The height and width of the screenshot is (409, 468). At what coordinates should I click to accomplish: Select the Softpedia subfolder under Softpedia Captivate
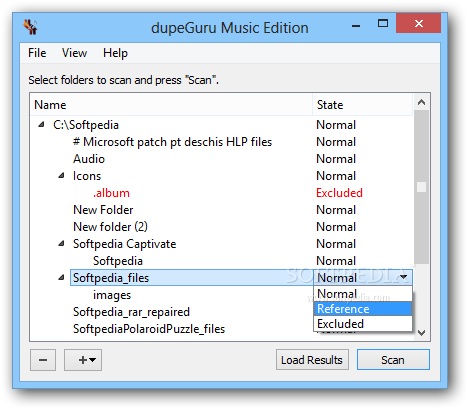click(118, 261)
